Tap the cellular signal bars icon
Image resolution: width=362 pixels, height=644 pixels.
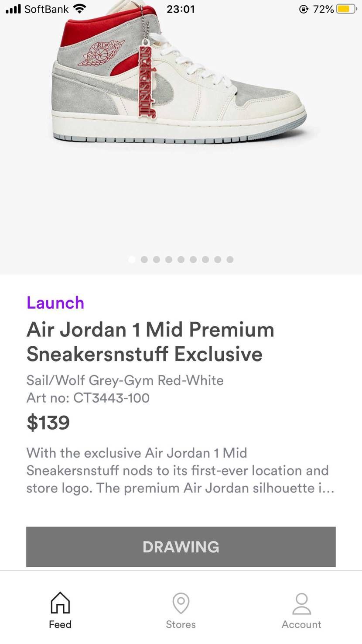pos(13,9)
